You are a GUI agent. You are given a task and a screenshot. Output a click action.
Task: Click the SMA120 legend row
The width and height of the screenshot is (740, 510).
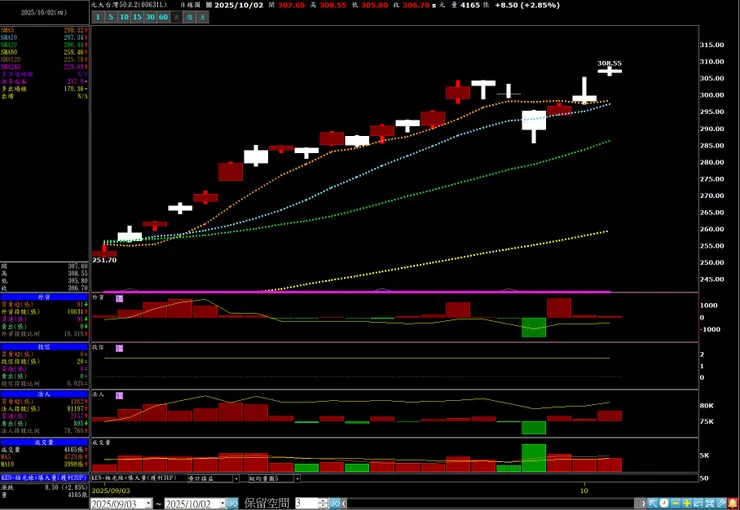pyautogui.click(x=44, y=59)
